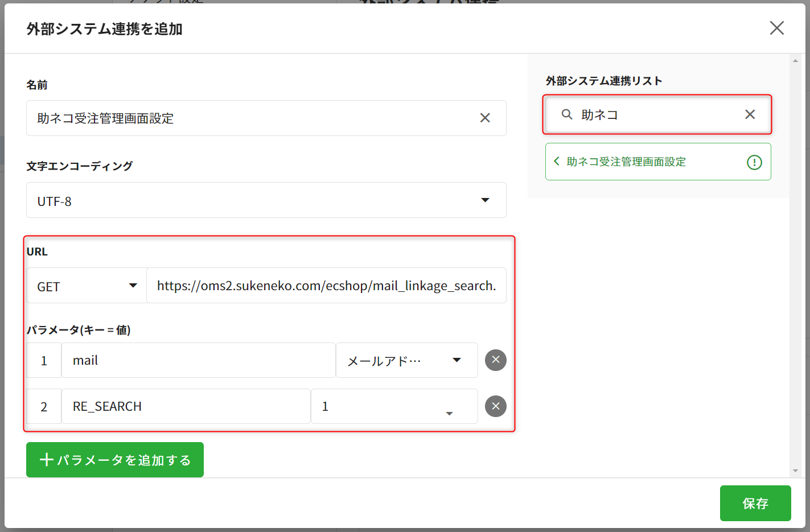Viewport: 810px width, 532px height.
Task: Click the info icon on 助ネコ受注管理画面設定
Action: [754, 162]
